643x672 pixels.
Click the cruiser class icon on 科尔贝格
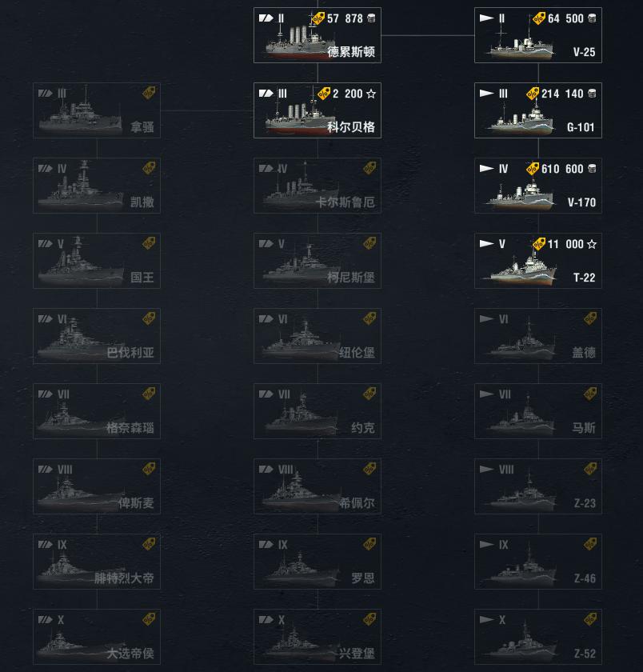coord(266,94)
